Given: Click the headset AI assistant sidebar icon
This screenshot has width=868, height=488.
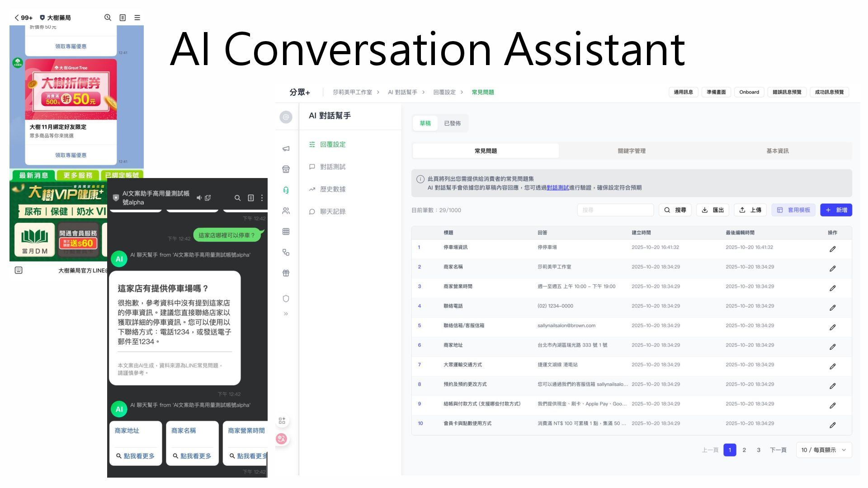Looking at the screenshot, I should pos(286,190).
